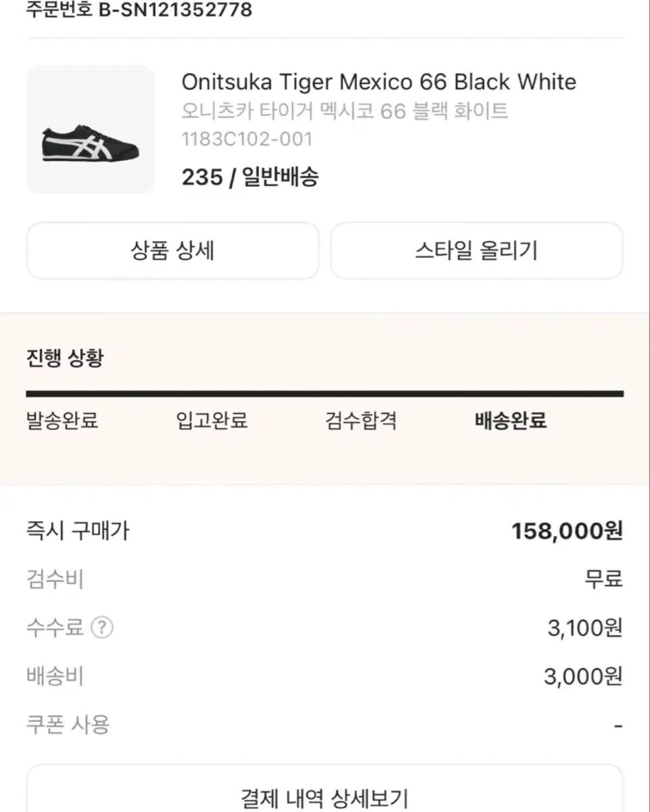The image size is (650, 812).
Task: Click the 진행 상황 section heading
Action: (65, 358)
